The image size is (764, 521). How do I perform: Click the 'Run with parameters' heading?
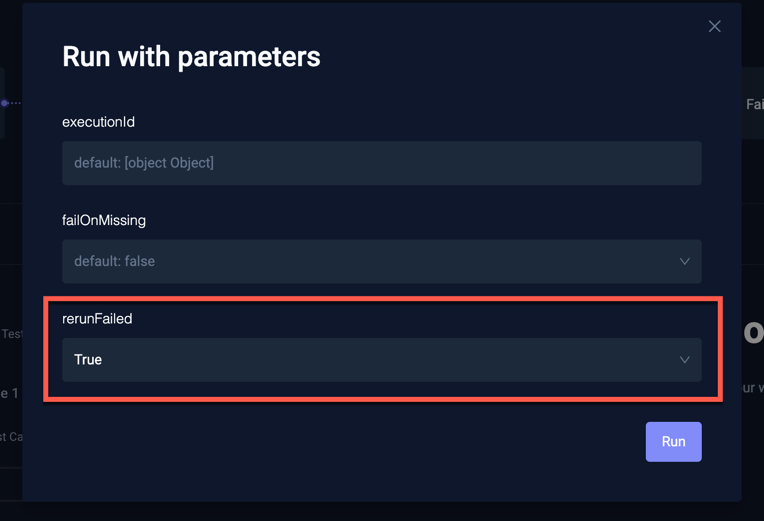191,57
